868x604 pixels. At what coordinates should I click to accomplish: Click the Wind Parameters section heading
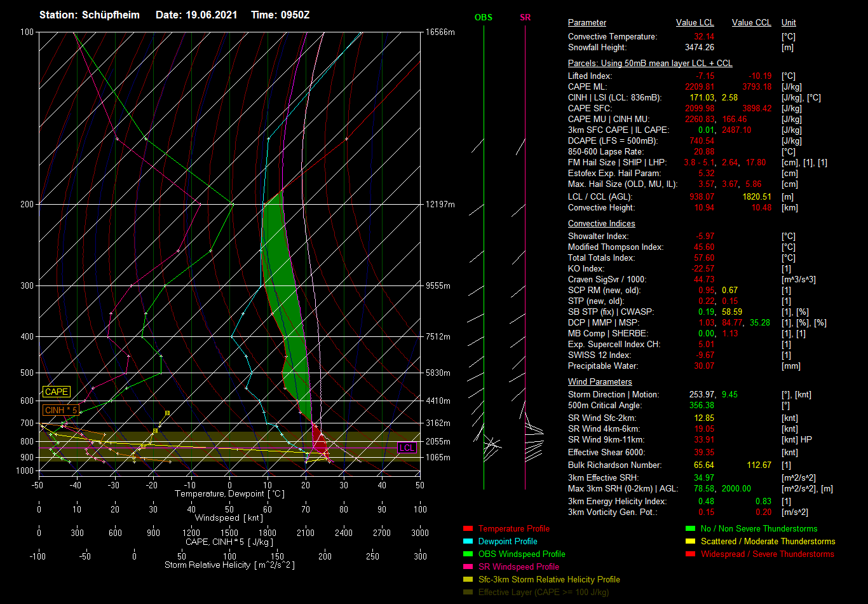599,382
